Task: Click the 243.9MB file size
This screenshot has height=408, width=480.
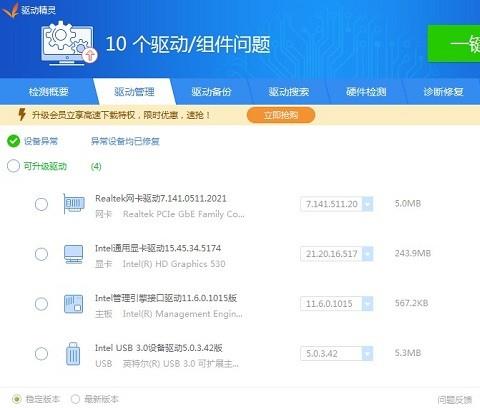Action: coord(413,253)
